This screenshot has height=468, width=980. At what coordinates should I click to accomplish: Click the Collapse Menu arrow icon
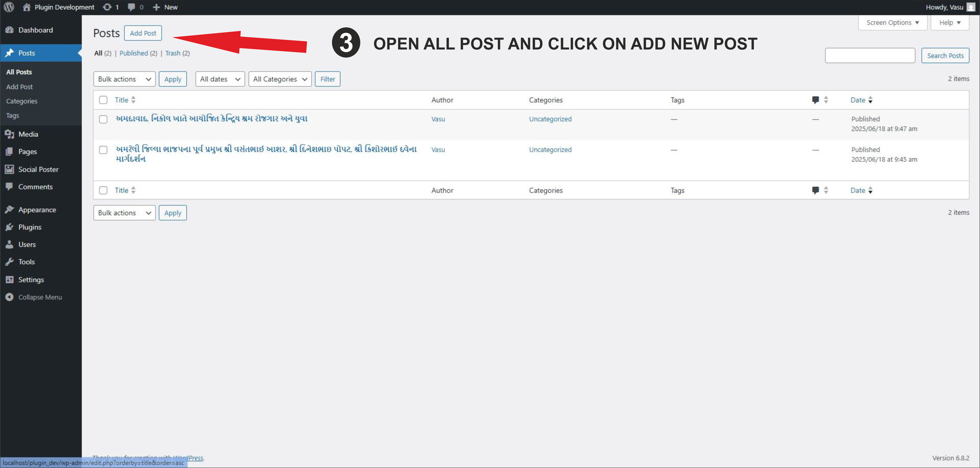9,297
